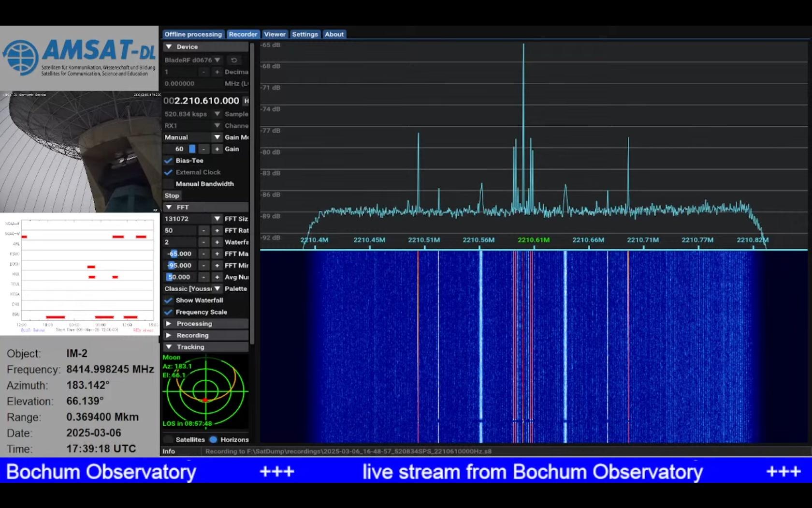Decrease Avg Num with minus button
The width and height of the screenshot is (812, 508).
point(203,277)
